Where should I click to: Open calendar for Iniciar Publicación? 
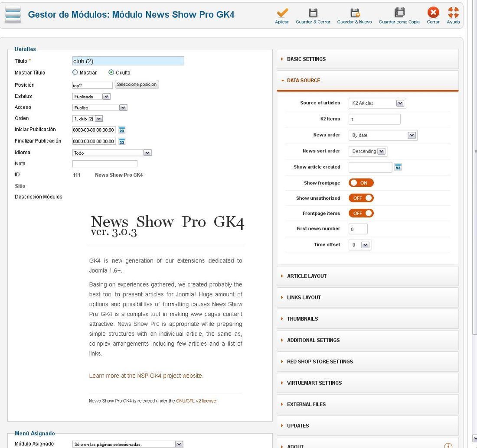click(122, 130)
